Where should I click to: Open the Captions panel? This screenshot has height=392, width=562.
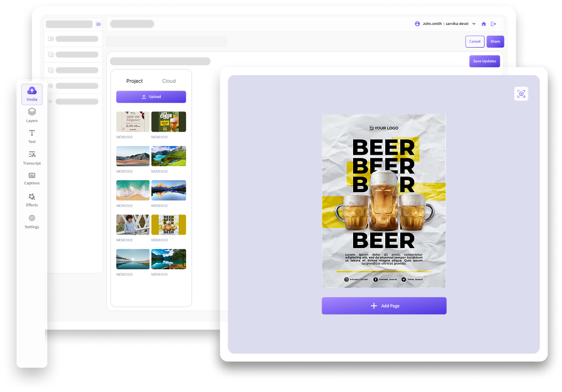(32, 179)
